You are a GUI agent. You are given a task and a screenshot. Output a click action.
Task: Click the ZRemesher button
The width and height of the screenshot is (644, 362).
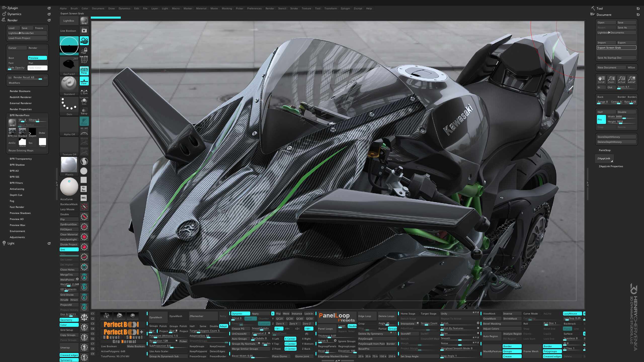[203, 316]
